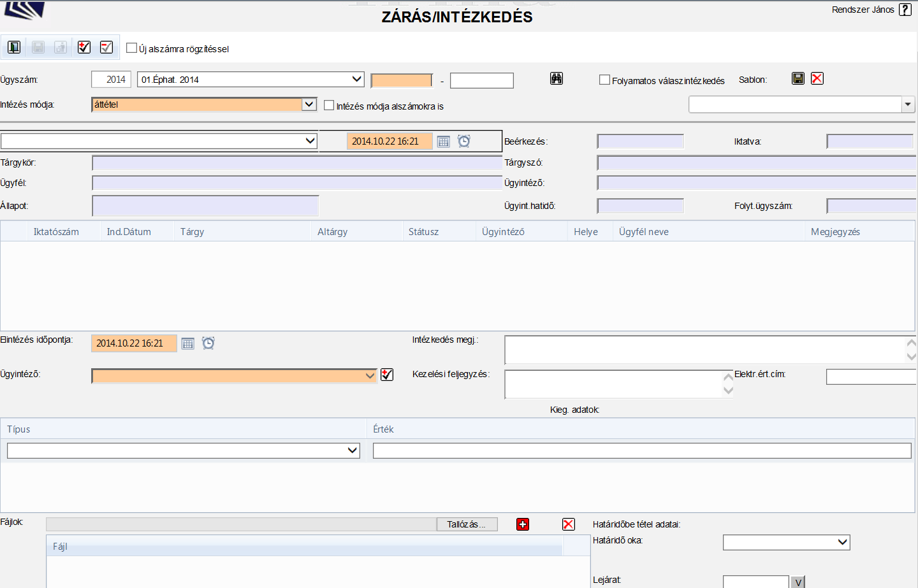Open the help question mark icon
Screen dimensions: 918x588
(x=905, y=10)
